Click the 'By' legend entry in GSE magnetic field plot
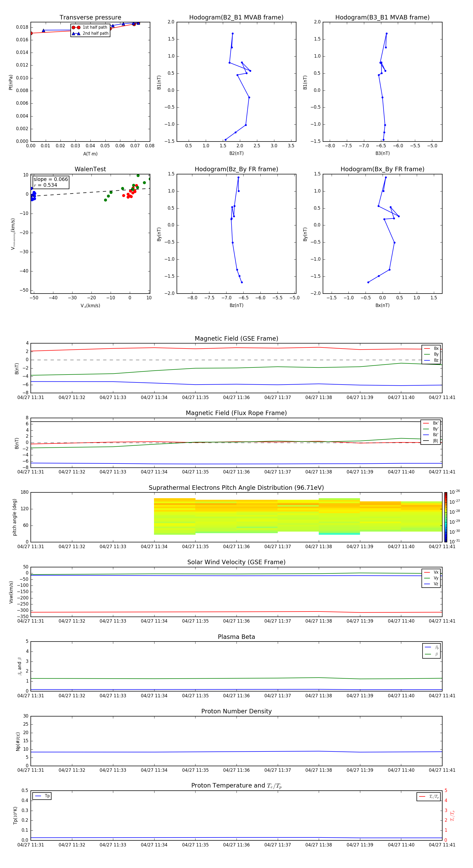Image resolution: width=473 pixels, height=868 pixels. [431, 354]
